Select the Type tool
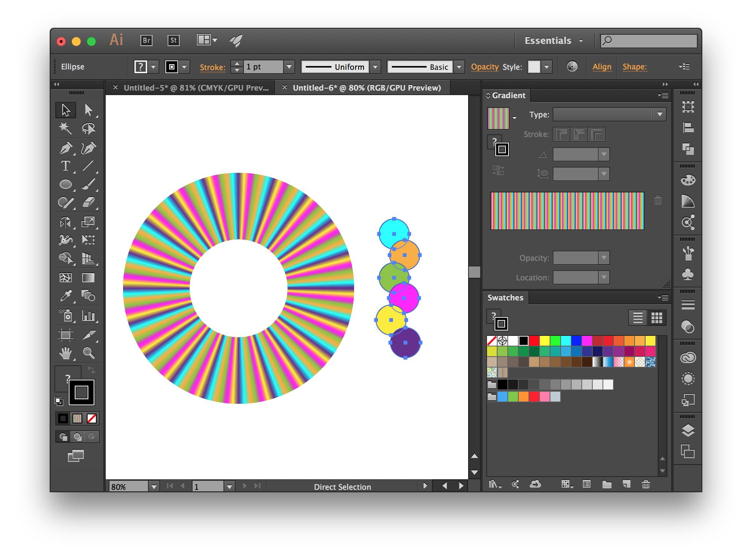 coord(66,166)
